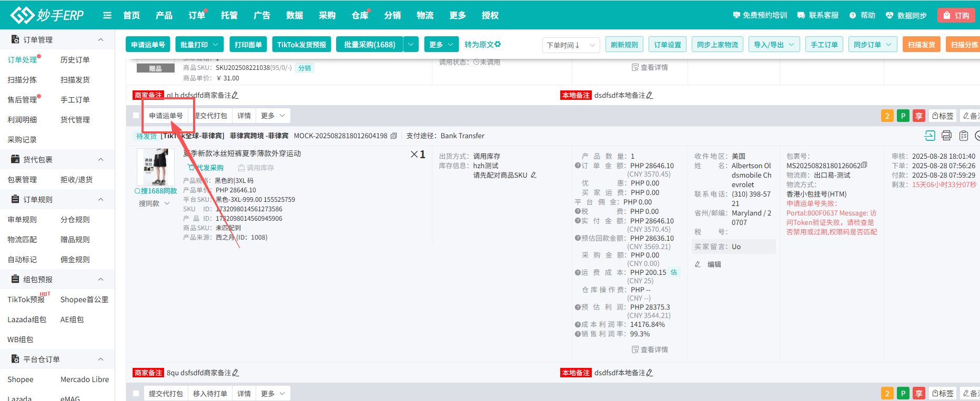Image resolution: width=980 pixels, height=401 pixels.
Task: Click the printer icon in order row
Action: pos(946,136)
